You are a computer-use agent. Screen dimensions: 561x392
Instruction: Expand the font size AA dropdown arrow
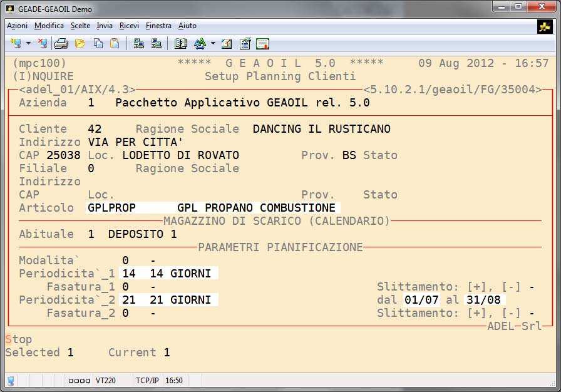point(213,43)
